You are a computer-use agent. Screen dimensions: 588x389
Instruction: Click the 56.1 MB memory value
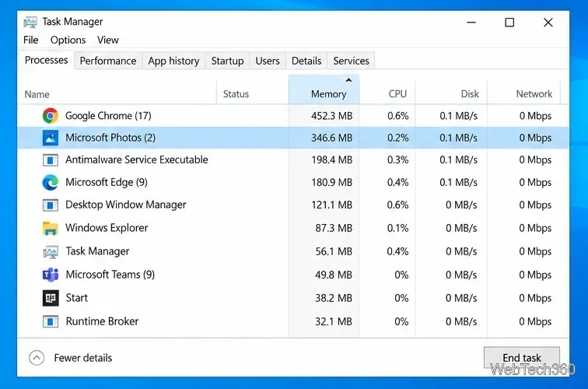334,251
